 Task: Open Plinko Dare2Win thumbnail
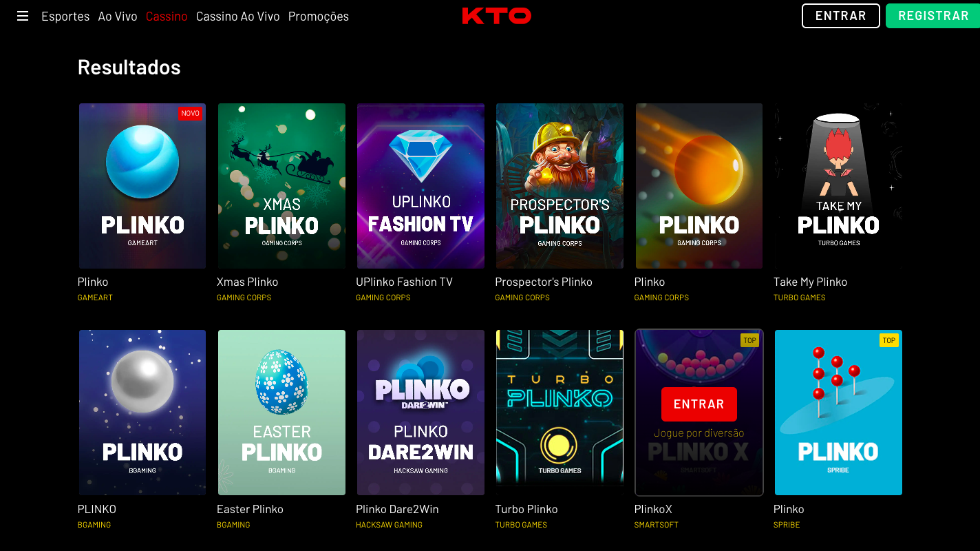point(420,413)
